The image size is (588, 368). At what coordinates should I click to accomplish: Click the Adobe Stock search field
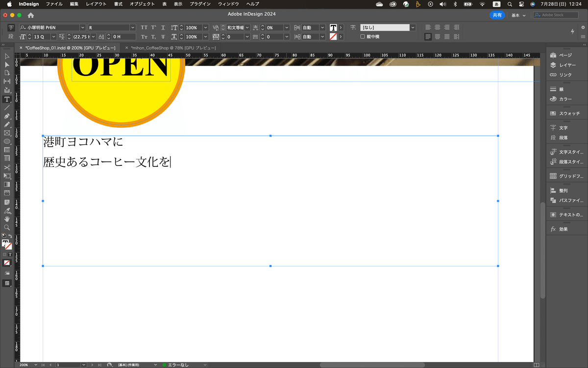[556, 15]
